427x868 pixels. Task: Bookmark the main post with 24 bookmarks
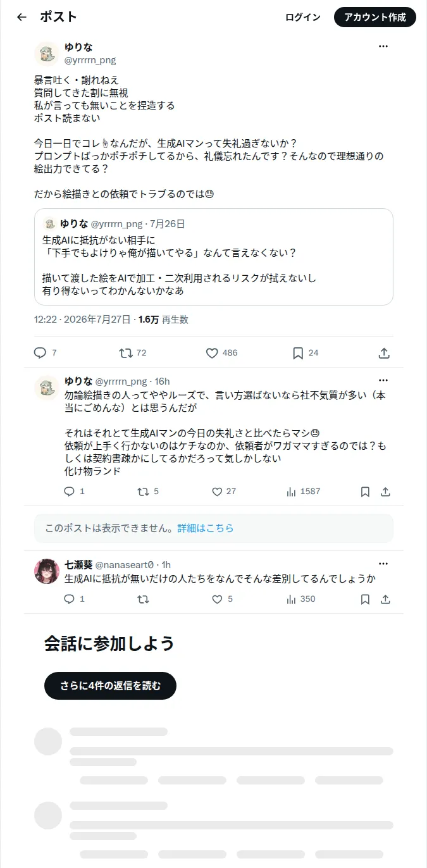(x=305, y=353)
